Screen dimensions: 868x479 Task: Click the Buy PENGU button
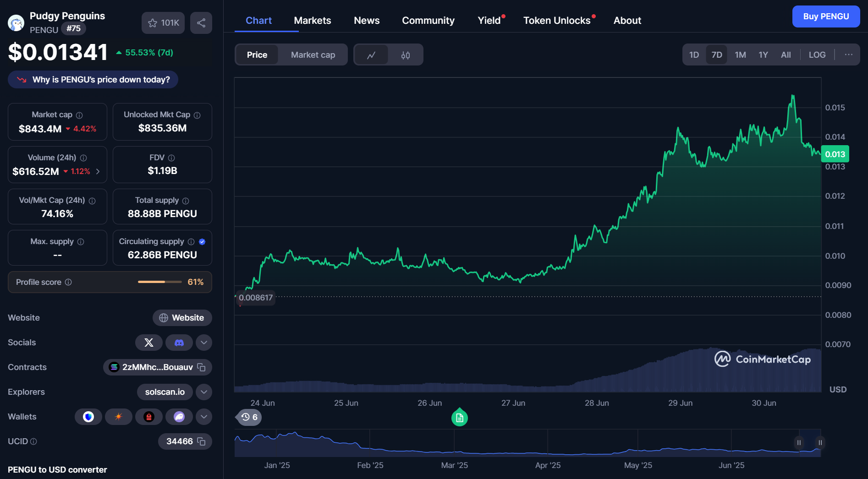[x=826, y=16]
